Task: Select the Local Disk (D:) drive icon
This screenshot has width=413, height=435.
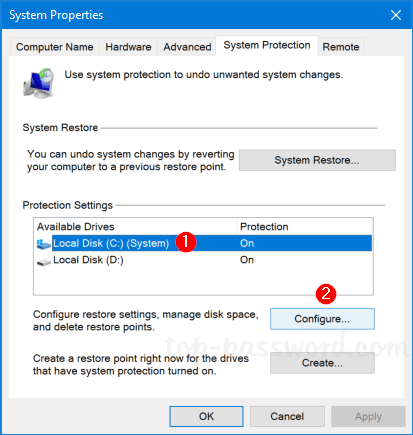Action: pos(44,262)
